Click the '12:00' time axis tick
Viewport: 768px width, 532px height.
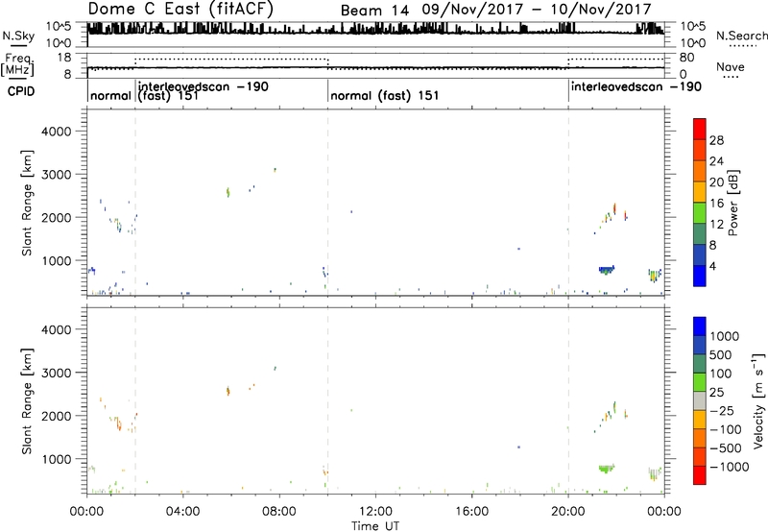[375, 511]
